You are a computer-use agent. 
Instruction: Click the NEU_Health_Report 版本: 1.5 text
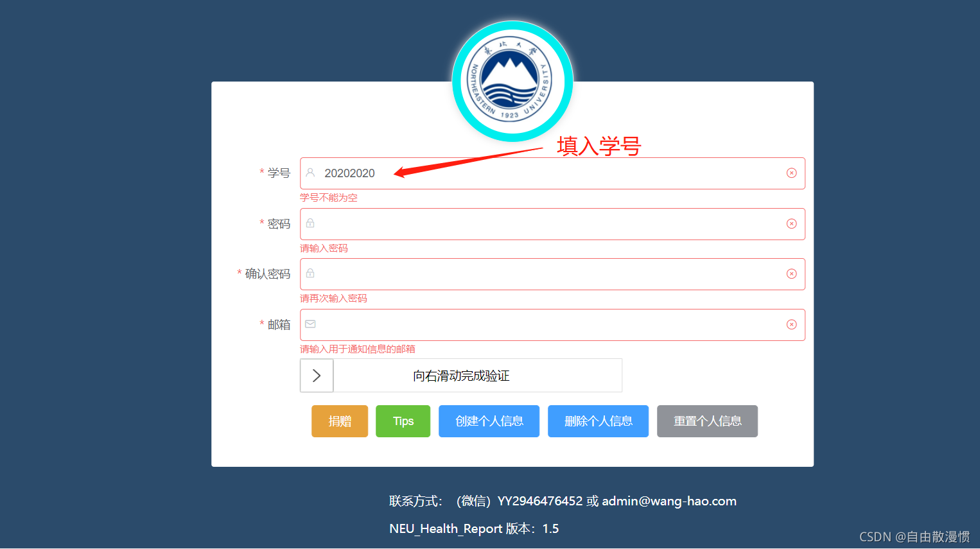coord(474,528)
